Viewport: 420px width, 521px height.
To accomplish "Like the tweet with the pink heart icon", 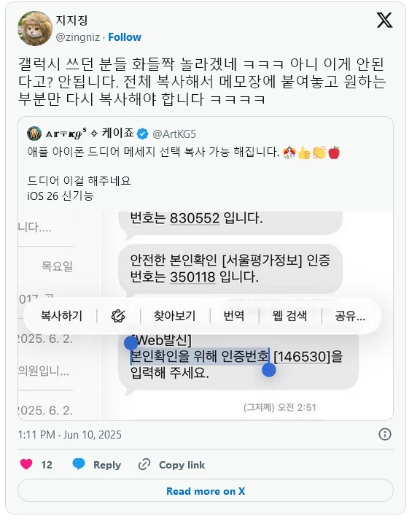I will tap(26, 464).
